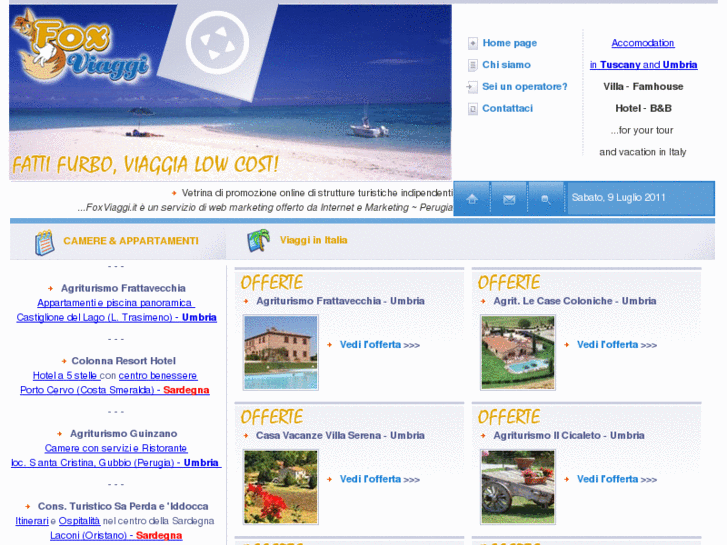The height and width of the screenshot is (545, 727).
Task: Click the in Tuscany and Umbria link
Action: pyautogui.click(x=644, y=64)
